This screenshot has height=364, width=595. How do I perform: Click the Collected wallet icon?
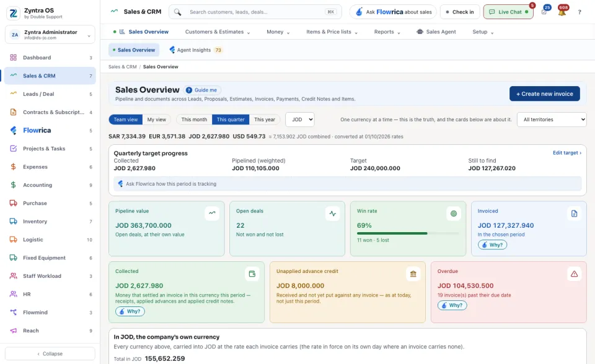252,274
